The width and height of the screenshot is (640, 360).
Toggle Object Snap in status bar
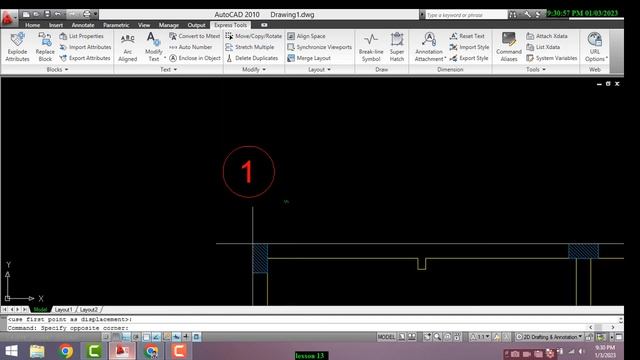[146, 337]
